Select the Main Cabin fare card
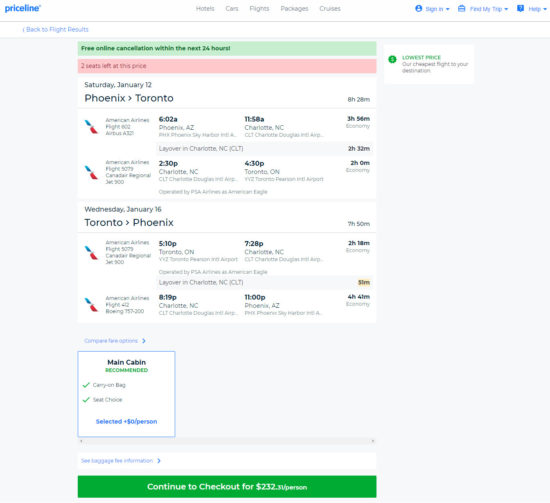Viewport: 550px width, 503px height. (126, 394)
